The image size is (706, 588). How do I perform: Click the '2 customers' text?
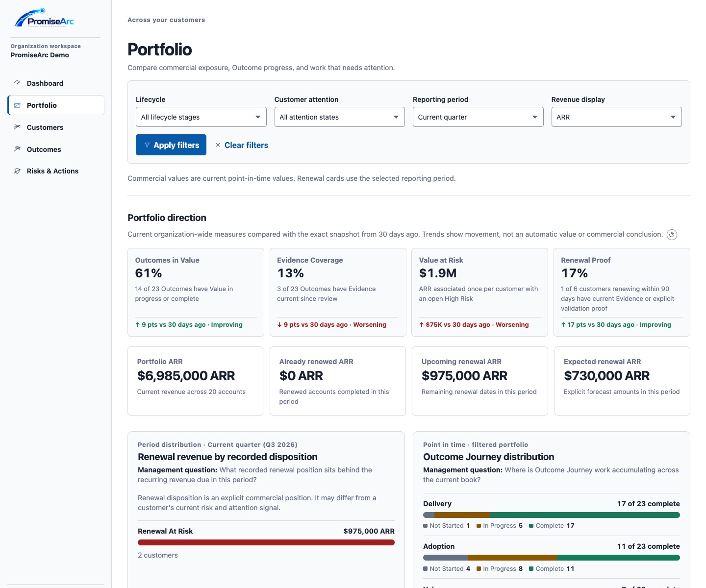158,555
